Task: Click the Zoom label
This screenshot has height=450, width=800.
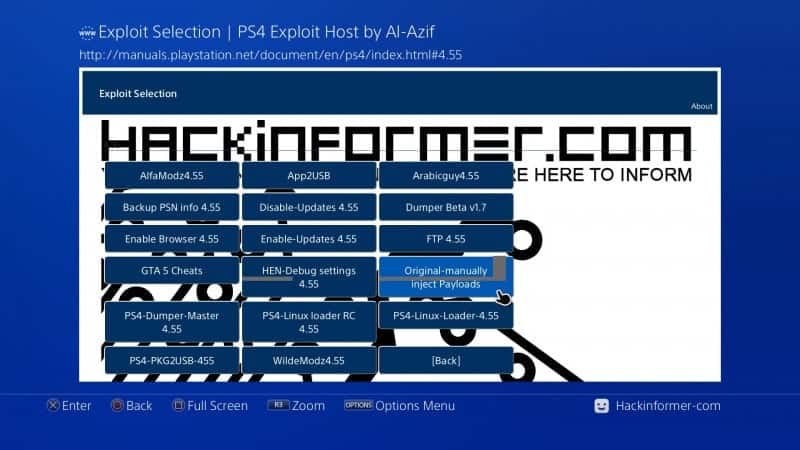Action: 308,406
